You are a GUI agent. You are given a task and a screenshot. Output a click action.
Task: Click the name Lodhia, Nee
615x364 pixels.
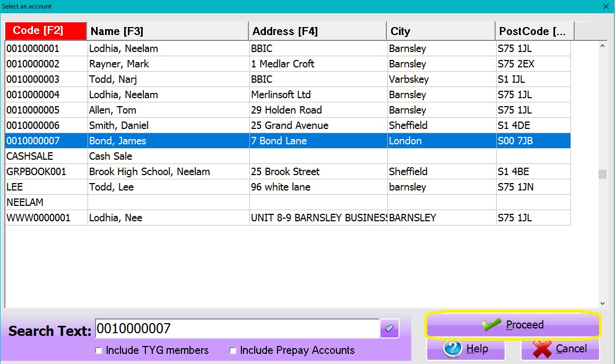point(116,218)
